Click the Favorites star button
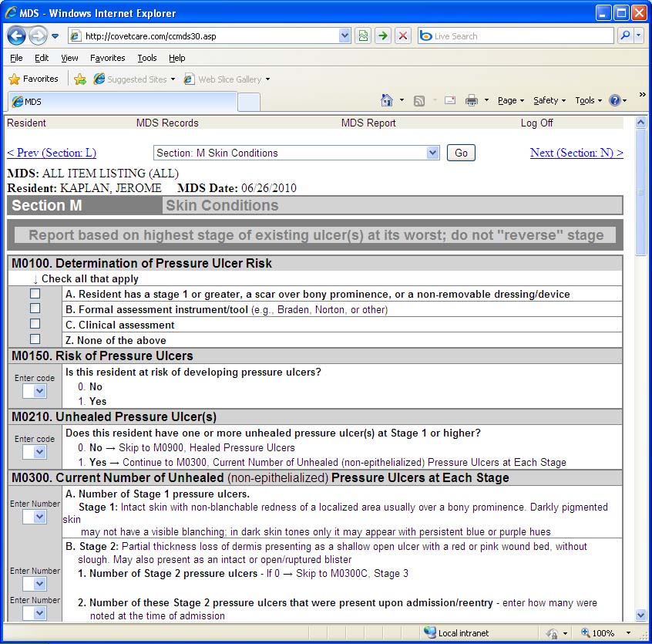 [33, 79]
